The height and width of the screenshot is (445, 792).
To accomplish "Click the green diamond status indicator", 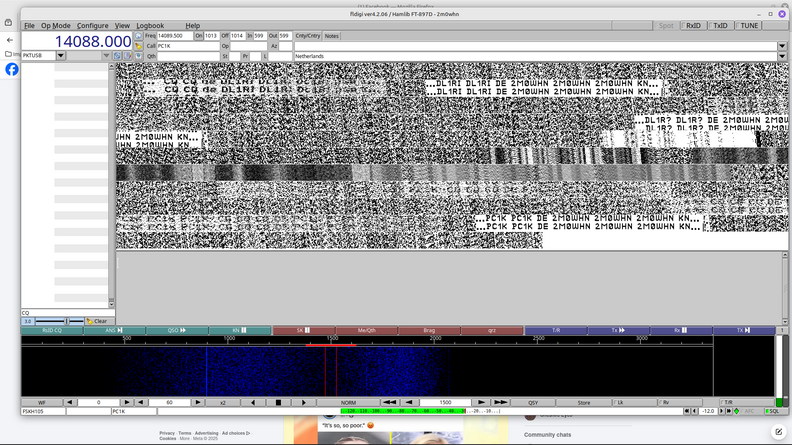I will point(736,411).
